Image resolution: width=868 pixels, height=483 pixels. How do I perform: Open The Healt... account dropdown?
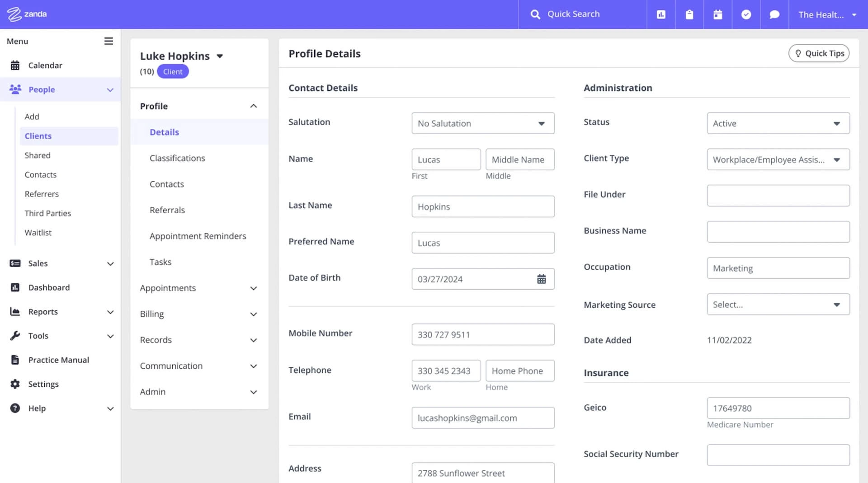[827, 14]
